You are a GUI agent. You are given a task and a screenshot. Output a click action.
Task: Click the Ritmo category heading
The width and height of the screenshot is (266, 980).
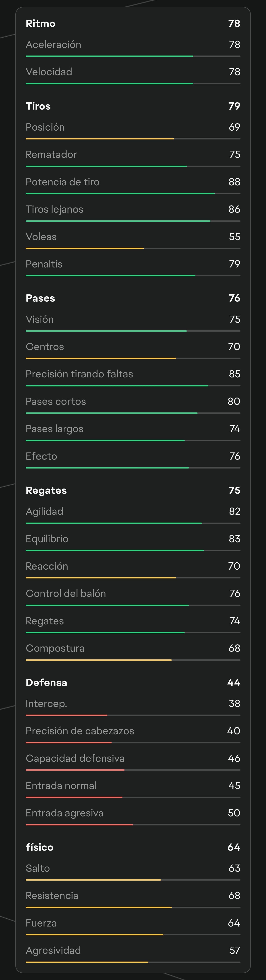point(40,24)
